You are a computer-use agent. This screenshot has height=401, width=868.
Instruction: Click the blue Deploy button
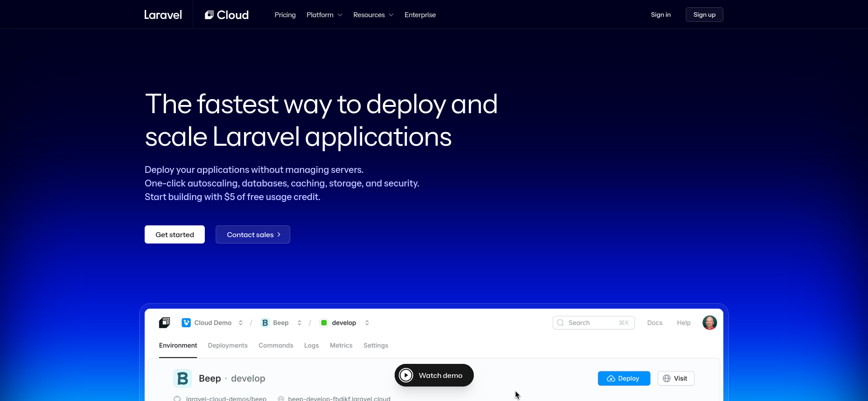tap(624, 378)
